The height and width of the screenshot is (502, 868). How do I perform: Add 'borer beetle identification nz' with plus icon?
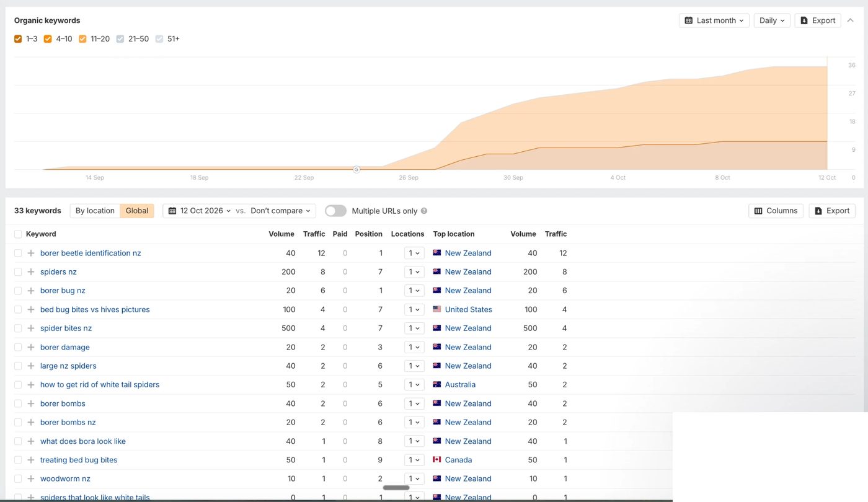tap(31, 253)
